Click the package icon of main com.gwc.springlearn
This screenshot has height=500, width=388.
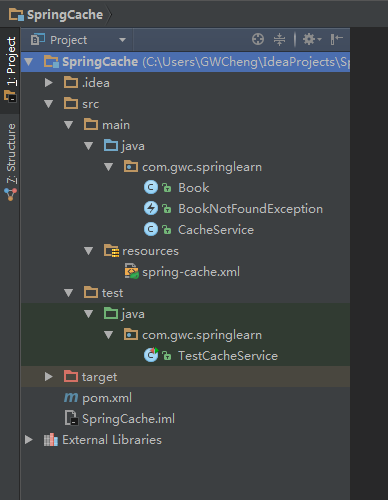pyautogui.click(x=131, y=167)
